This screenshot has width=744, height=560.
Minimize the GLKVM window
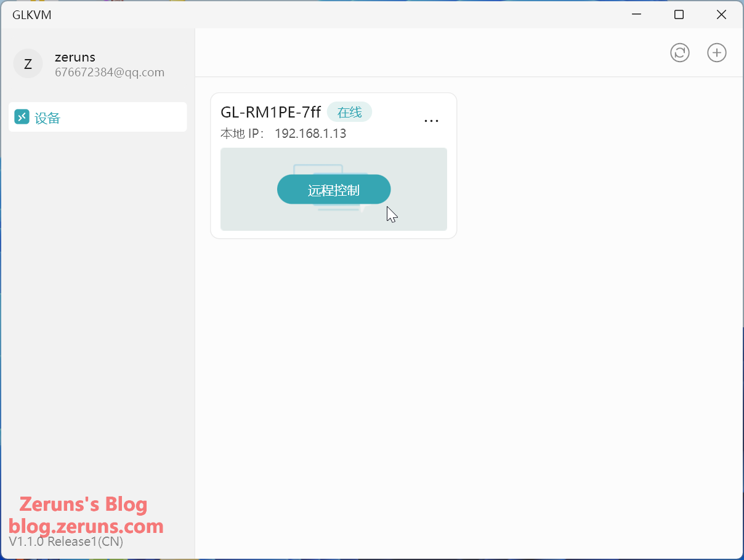pos(636,15)
